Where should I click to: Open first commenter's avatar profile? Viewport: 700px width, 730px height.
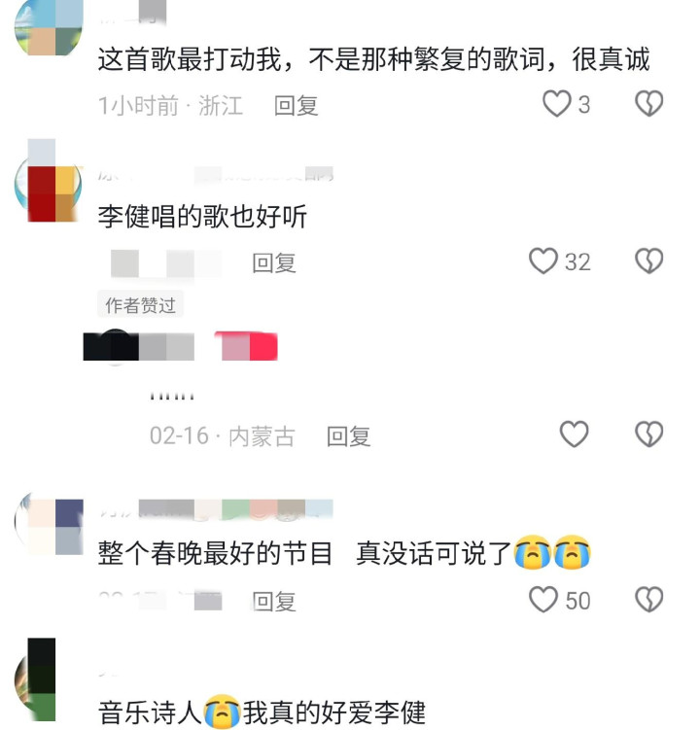point(49,27)
